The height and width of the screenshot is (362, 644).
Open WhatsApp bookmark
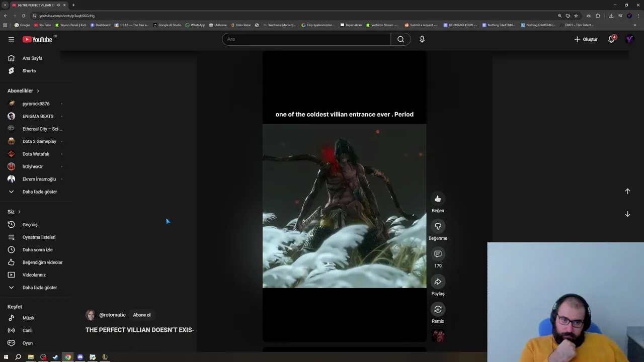pos(195,25)
